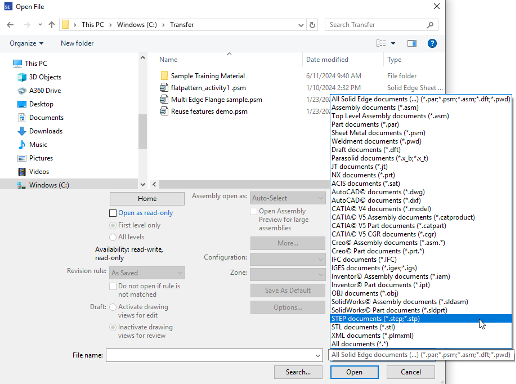Choose STEP documents (*.step;*.stp) filter

(421, 319)
